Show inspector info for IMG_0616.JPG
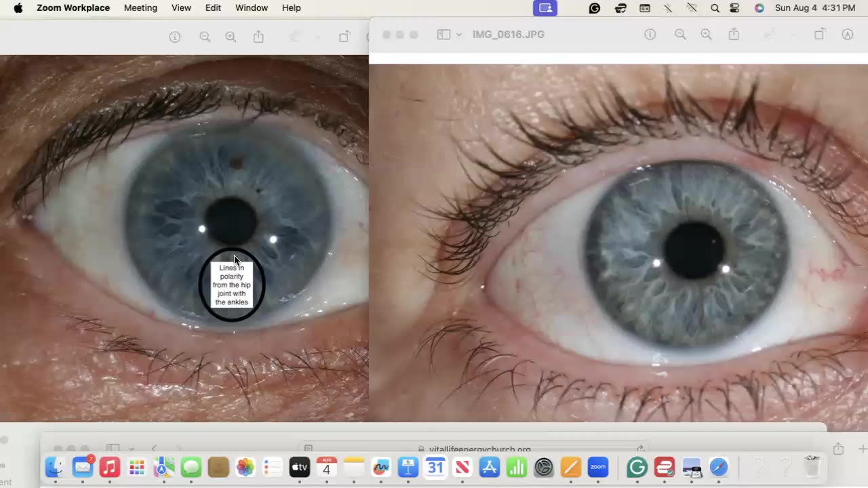The image size is (868, 488). (x=650, y=35)
